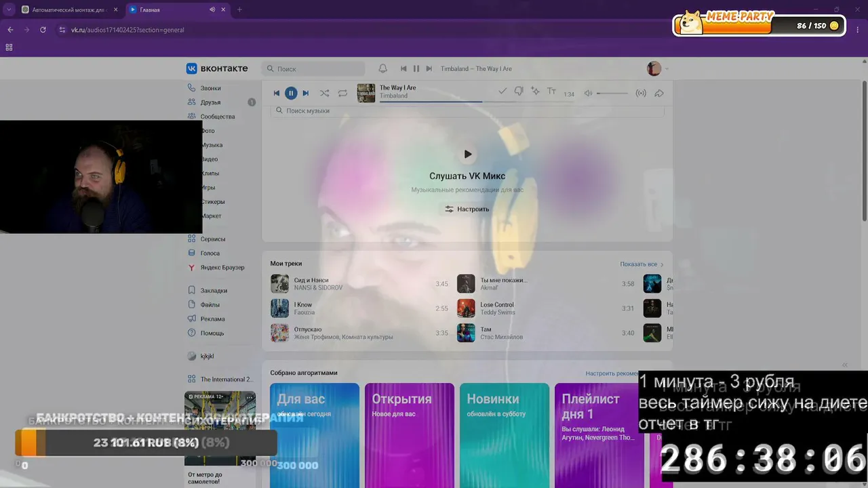Go to next track in the audio player
868x488 pixels.
coord(306,93)
